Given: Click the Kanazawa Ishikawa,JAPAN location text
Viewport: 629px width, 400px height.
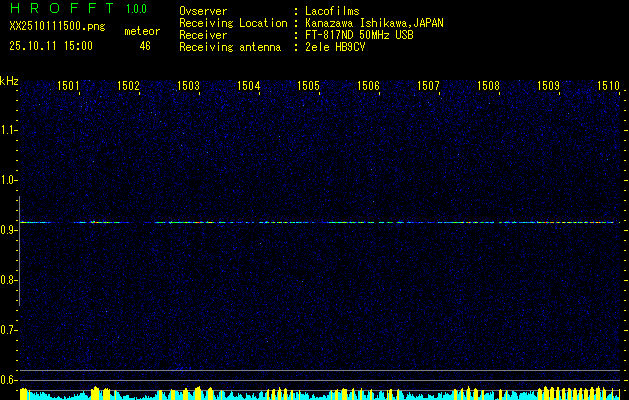Looking at the screenshot, I should tap(375, 23).
